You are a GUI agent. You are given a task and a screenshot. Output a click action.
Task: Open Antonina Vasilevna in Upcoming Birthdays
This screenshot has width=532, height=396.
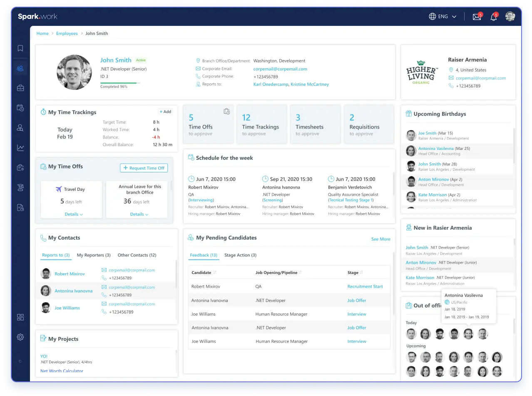point(436,148)
